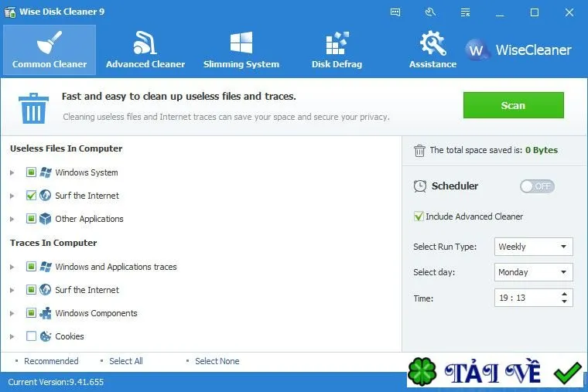Open the Select Run Type dropdown
588x392 pixels.
pos(533,247)
